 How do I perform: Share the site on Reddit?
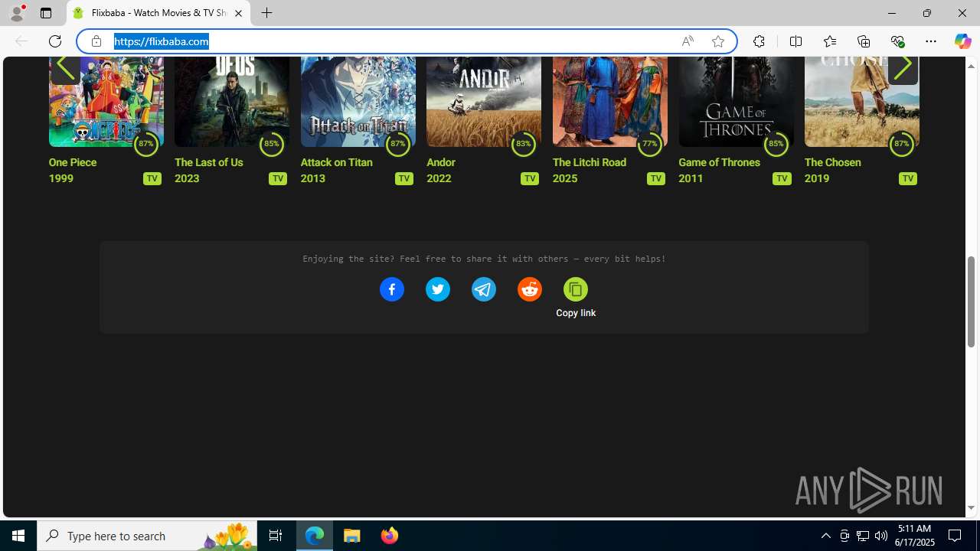530,289
